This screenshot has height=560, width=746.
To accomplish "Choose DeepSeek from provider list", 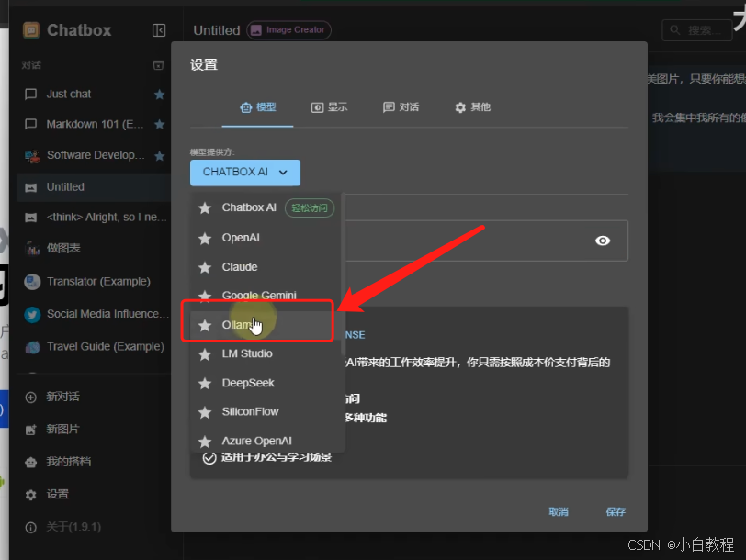I will click(266, 383).
